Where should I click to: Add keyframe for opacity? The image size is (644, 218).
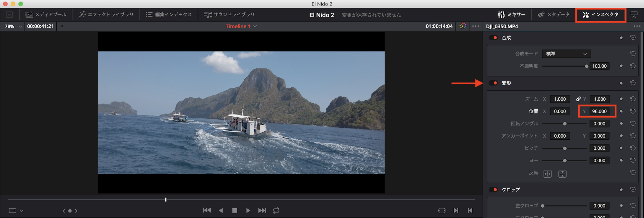click(x=621, y=66)
